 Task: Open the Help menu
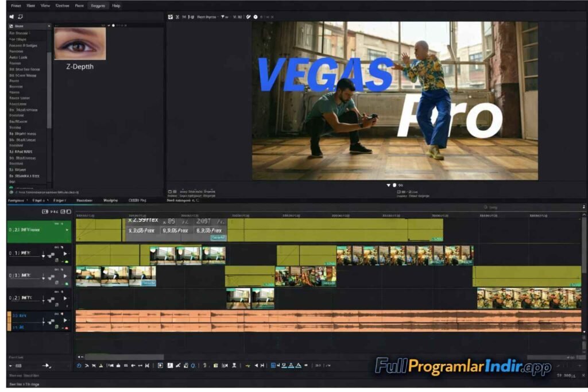pos(115,6)
